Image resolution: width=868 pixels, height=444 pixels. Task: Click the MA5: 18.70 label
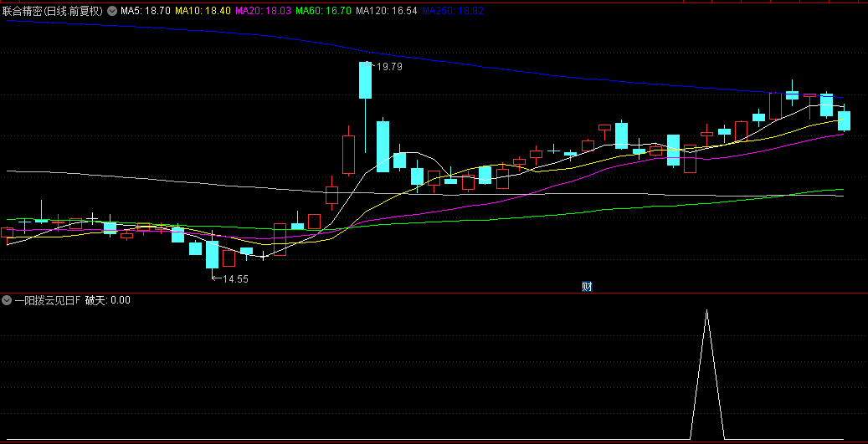[x=146, y=11]
